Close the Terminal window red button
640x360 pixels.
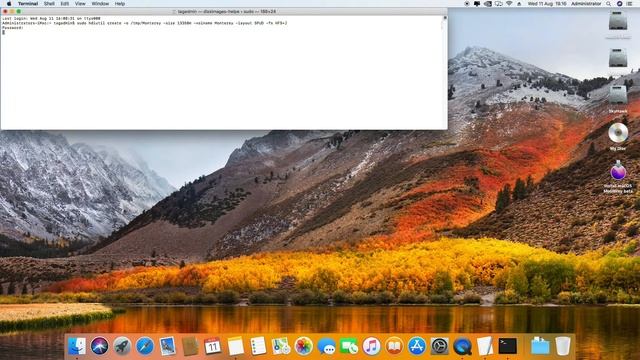click(5, 11)
